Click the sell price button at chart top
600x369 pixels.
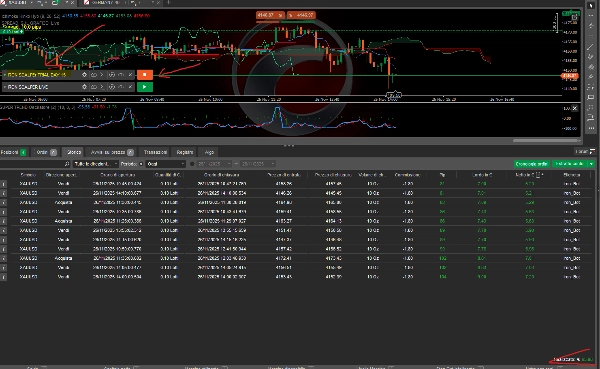coord(270,15)
